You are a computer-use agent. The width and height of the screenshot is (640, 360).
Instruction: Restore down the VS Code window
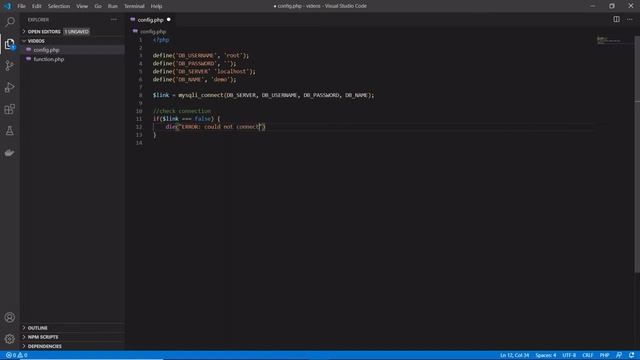click(x=611, y=6)
